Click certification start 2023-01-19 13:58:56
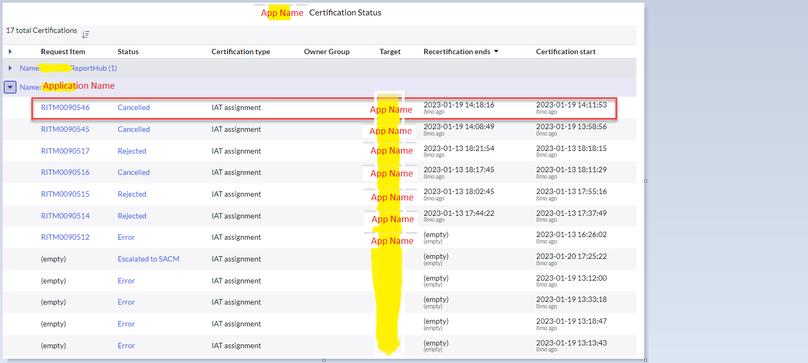Image resolution: width=808 pixels, height=363 pixels. coord(571,126)
